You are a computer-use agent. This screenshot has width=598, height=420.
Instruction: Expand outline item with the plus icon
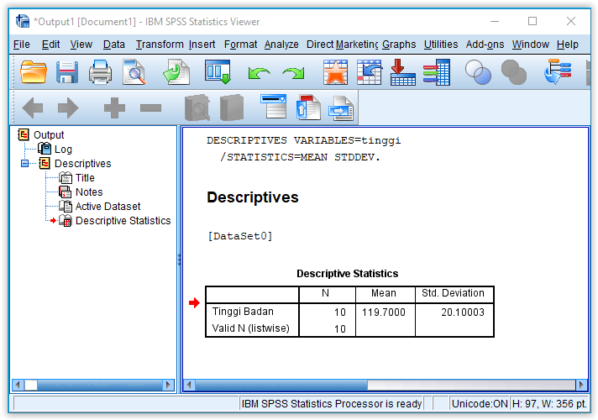tap(114, 108)
